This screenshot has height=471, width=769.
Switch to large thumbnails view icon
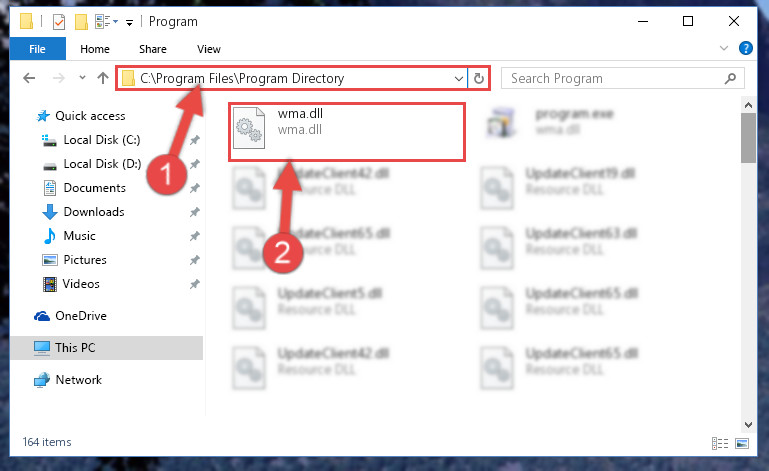coord(742,444)
